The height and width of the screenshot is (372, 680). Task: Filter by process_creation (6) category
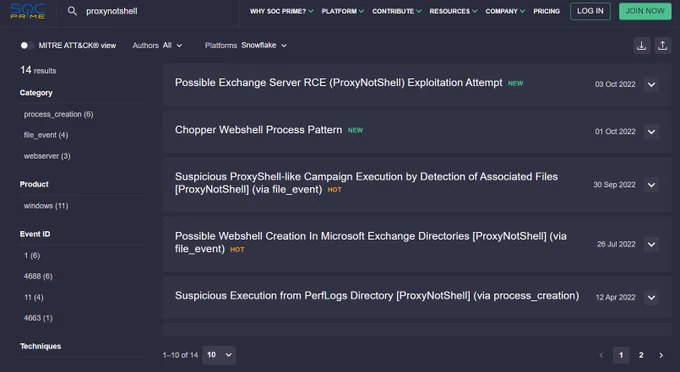click(x=59, y=114)
